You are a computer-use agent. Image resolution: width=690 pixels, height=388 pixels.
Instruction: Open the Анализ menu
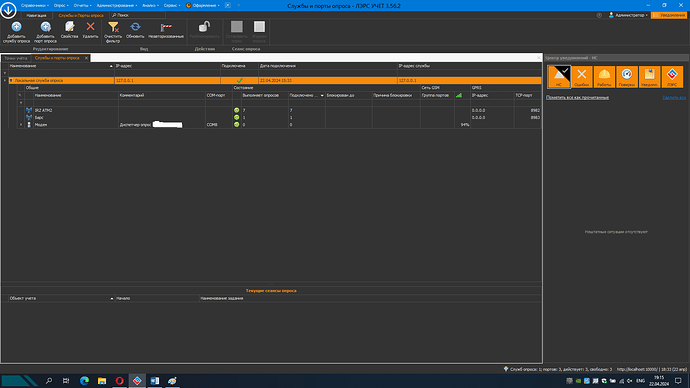click(x=150, y=5)
